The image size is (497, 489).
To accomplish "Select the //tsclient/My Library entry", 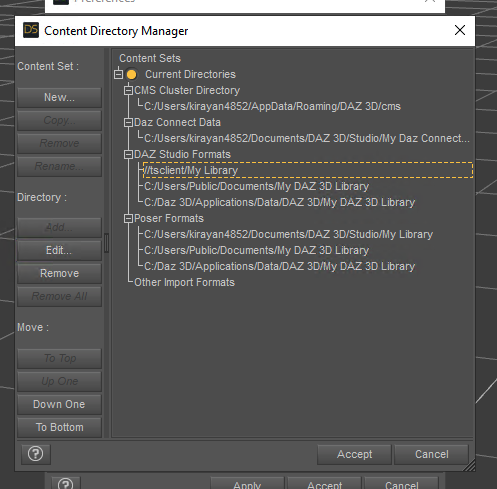I will coord(308,170).
